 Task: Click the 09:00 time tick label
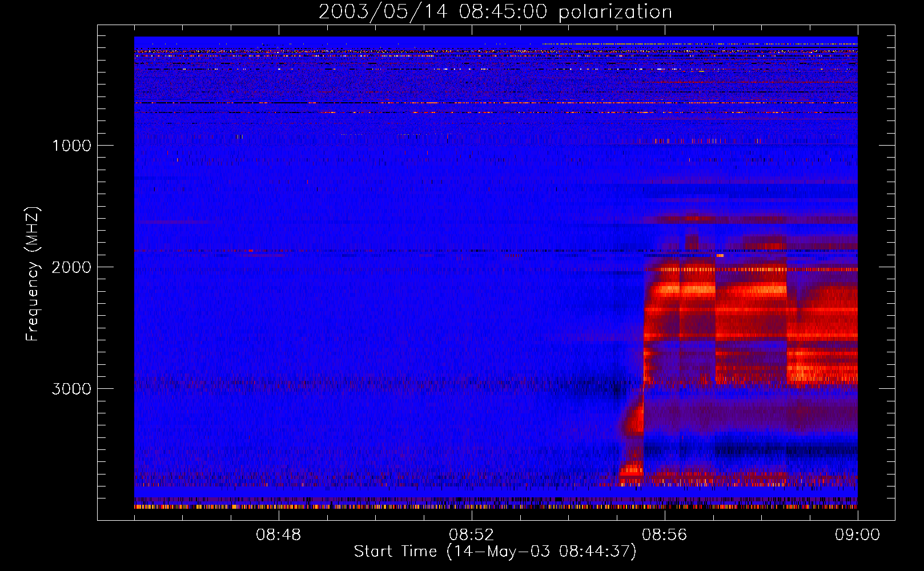[x=857, y=535]
